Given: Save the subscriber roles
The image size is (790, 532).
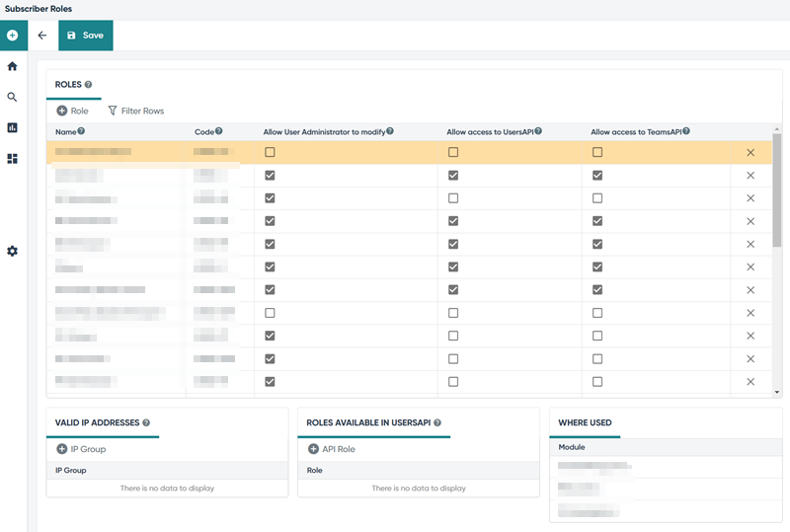Looking at the screenshot, I should coord(86,36).
